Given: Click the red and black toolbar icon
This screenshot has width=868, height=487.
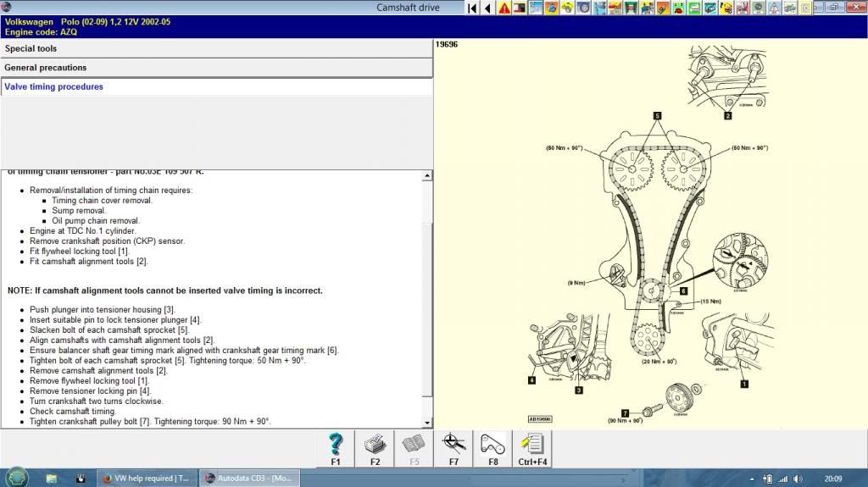Looking at the screenshot, I should pyautogui.click(x=520, y=8).
